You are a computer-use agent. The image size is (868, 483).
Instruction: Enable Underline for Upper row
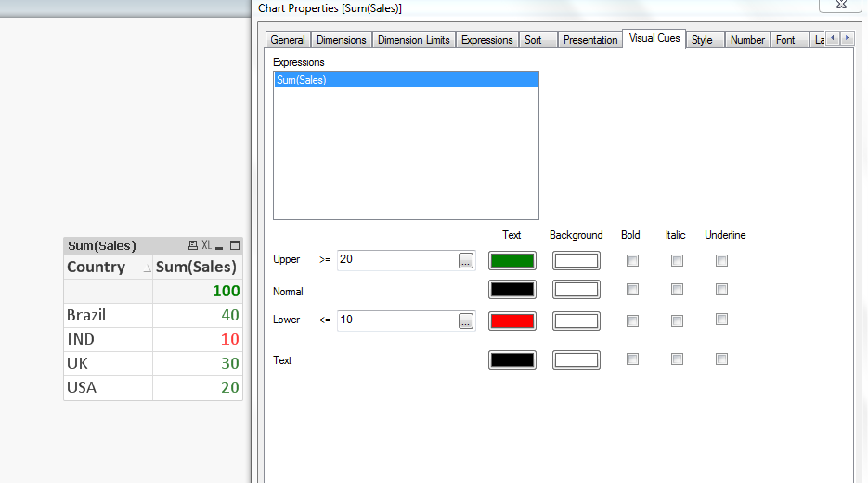click(x=721, y=260)
